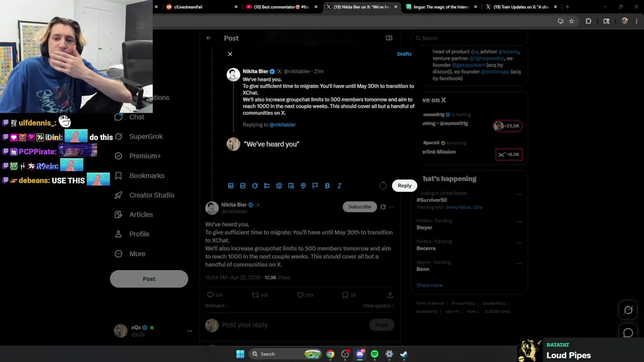This screenshot has width=644, height=362.
Task: Open a new browser tab
Action: point(567,7)
